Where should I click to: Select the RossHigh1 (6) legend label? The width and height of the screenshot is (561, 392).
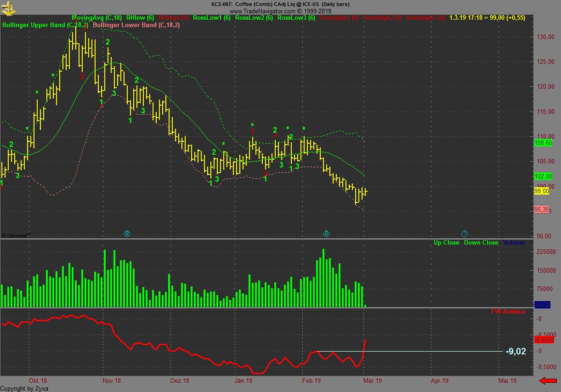(340, 18)
